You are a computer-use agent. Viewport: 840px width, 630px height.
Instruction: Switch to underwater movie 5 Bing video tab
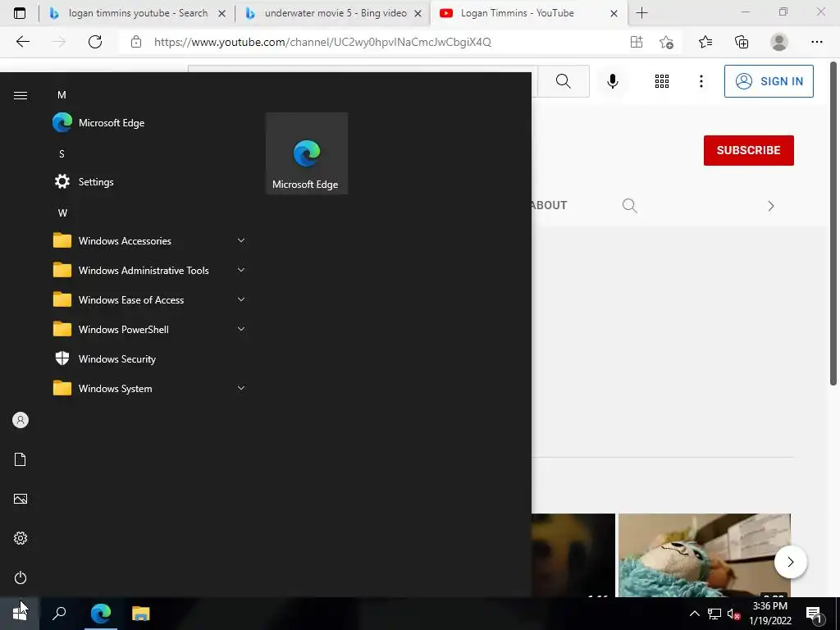tap(335, 13)
